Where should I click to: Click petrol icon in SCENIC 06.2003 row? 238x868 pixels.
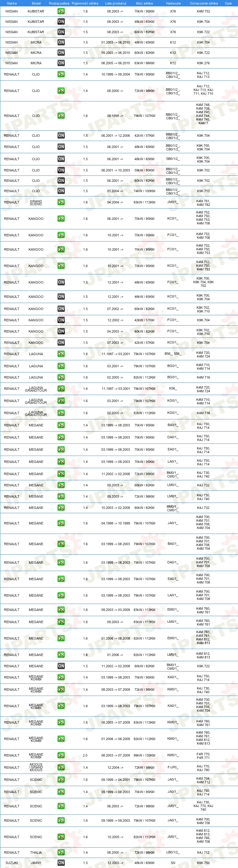point(61,806)
